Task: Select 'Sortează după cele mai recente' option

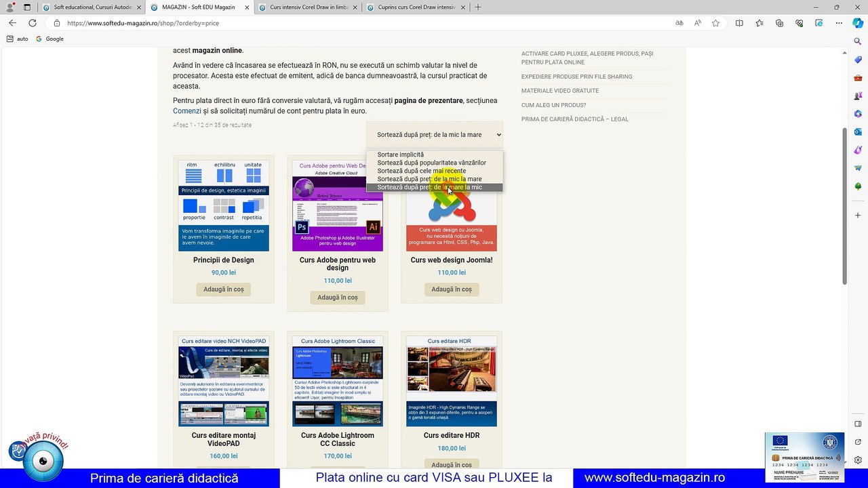Action: click(435, 171)
